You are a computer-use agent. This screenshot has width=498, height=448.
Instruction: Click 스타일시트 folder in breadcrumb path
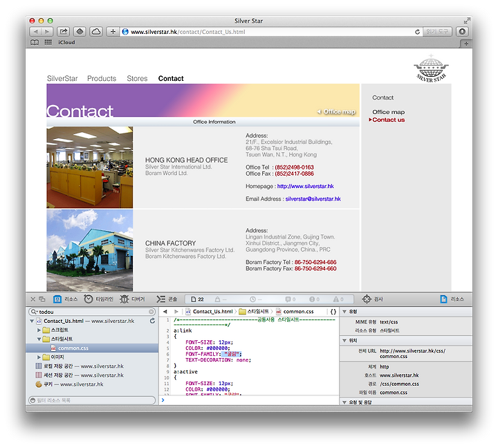[254, 312]
